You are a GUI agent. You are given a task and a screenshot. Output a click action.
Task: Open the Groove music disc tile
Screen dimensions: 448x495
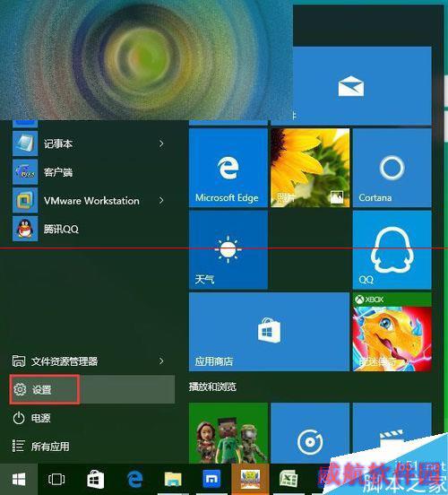click(x=310, y=433)
